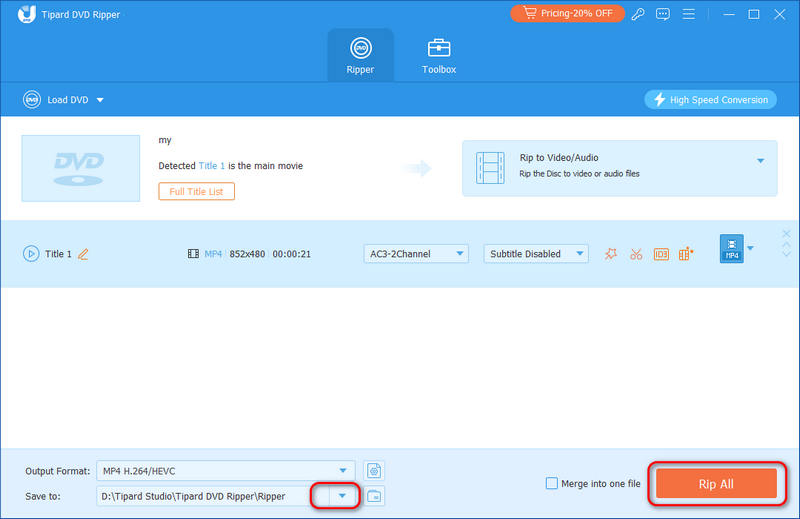800x519 pixels.
Task: Rename Title 1 with pencil icon
Action: (x=83, y=254)
